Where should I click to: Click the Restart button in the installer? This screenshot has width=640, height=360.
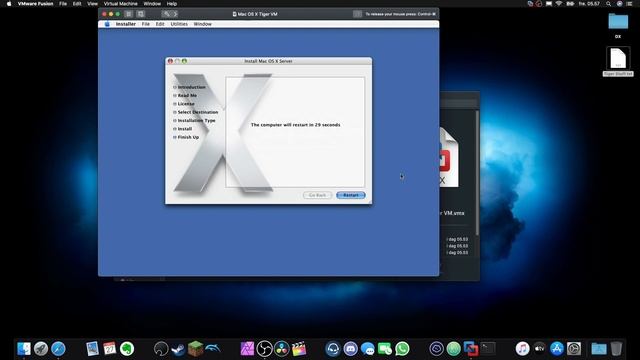coord(351,195)
